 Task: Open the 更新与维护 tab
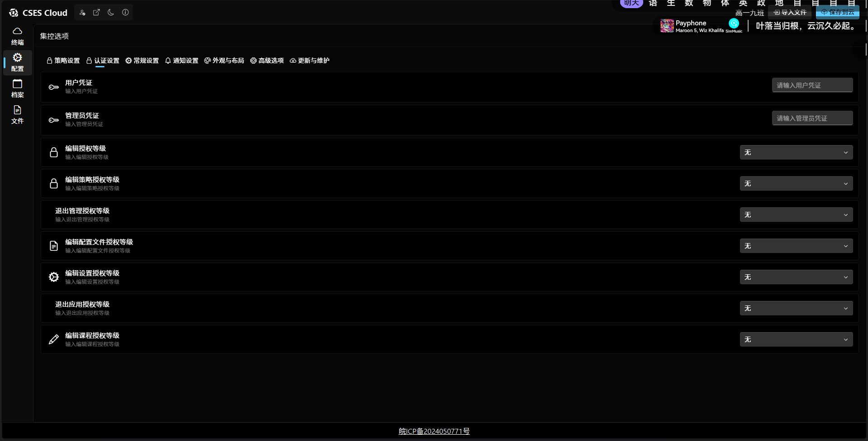(310, 61)
